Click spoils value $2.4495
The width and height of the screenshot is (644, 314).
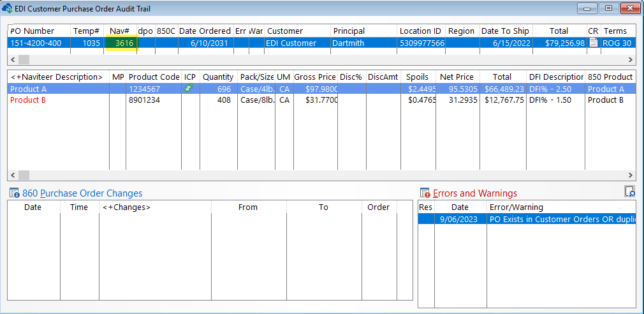pyautogui.click(x=422, y=89)
